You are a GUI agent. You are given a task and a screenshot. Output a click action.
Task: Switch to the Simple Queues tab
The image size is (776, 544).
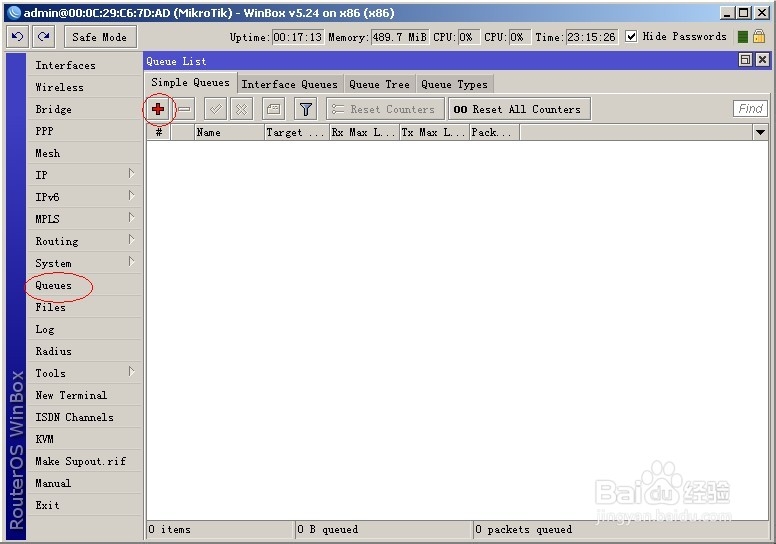click(x=191, y=83)
